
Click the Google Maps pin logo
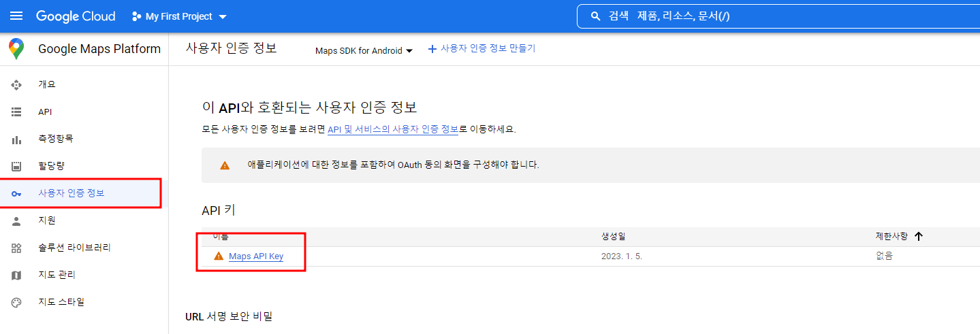(16, 49)
